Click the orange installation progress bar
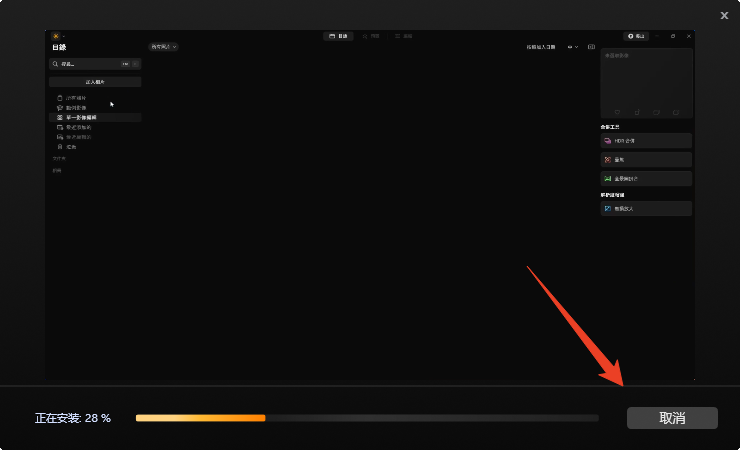The height and width of the screenshot is (450, 740). coord(200,418)
